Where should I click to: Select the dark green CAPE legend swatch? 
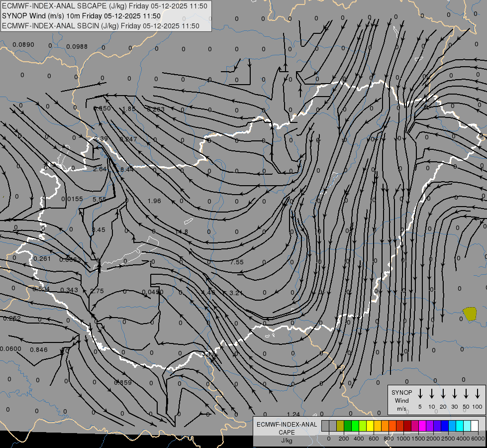[x=348, y=426]
